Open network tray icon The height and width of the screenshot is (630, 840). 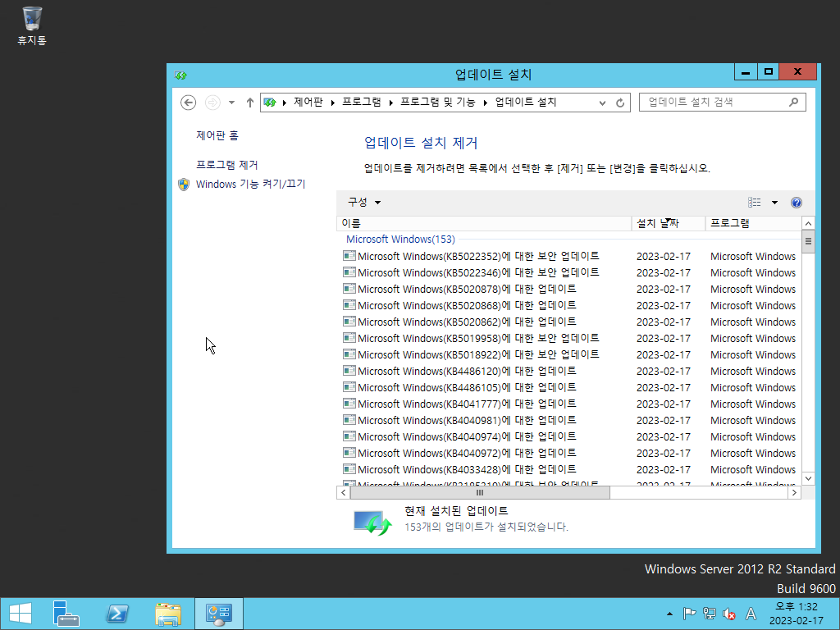pos(710,614)
